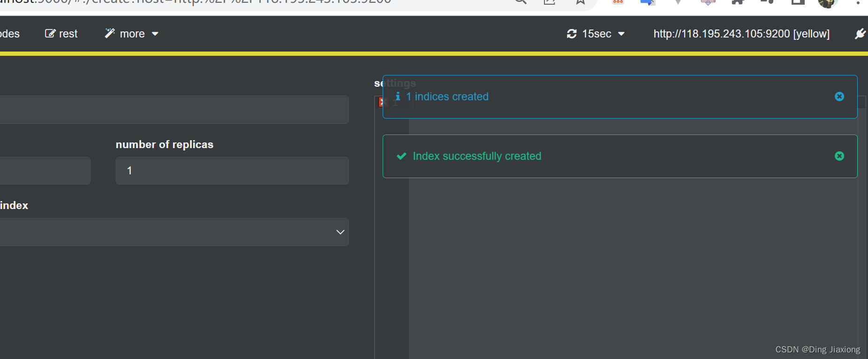Image resolution: width=868 pixels, height=359 pixels.
Task: Click the 'Index successfully created' message text
Action: 477,156
